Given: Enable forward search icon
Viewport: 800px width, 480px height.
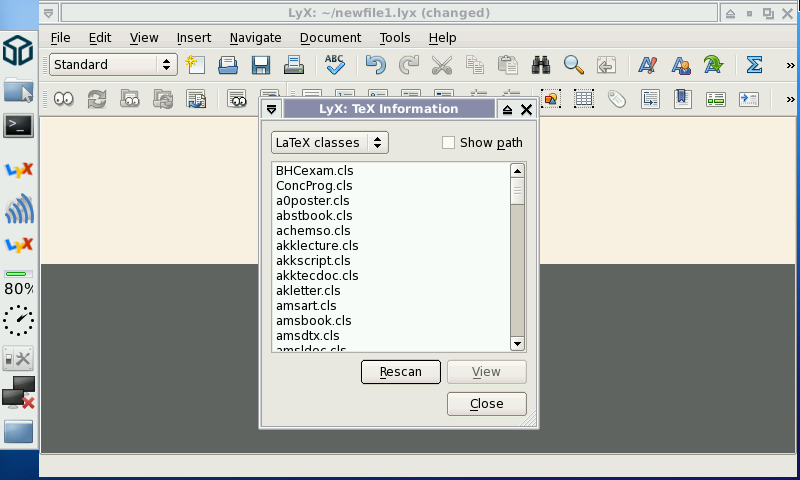Looking at the screenshot, I should tap(196, 99).
